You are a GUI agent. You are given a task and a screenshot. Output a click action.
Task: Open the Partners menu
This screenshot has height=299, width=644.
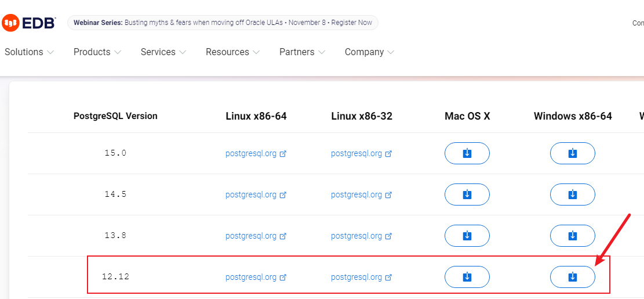click(302, 52)
